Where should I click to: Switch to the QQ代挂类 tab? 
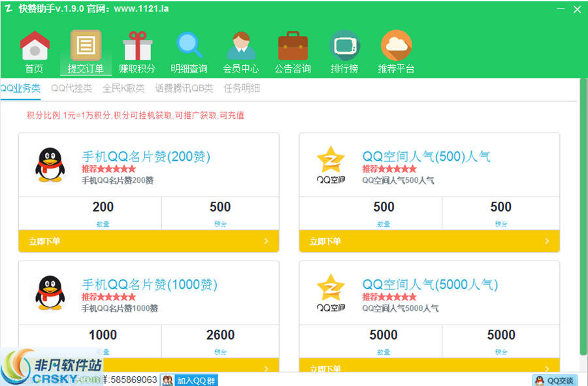pyautogui.click(x=71, y=88)
